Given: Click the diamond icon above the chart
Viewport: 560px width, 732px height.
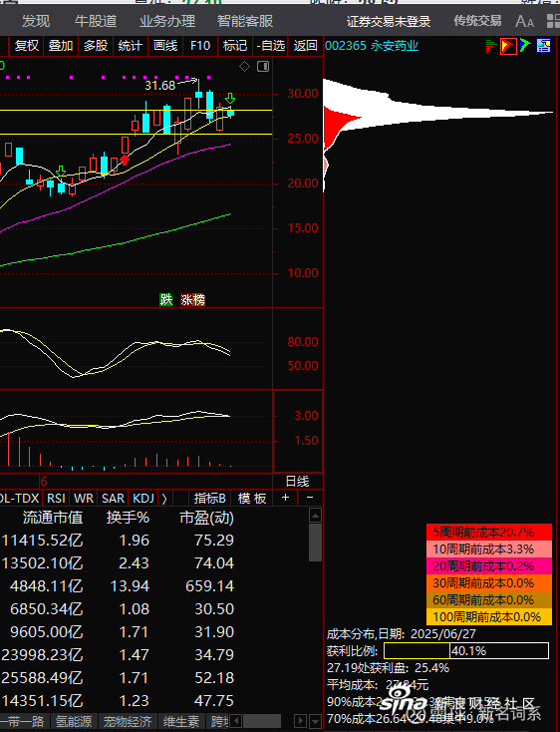Looking at the screenshot, I should click(x=244, y=66).
